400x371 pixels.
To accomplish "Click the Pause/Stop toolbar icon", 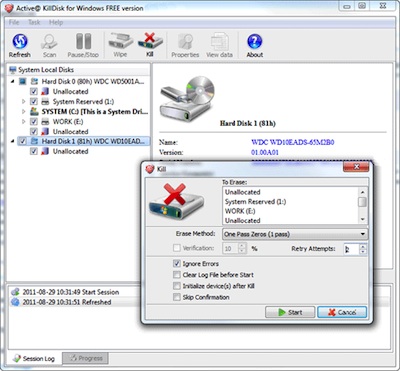I will tap(83, 45).
